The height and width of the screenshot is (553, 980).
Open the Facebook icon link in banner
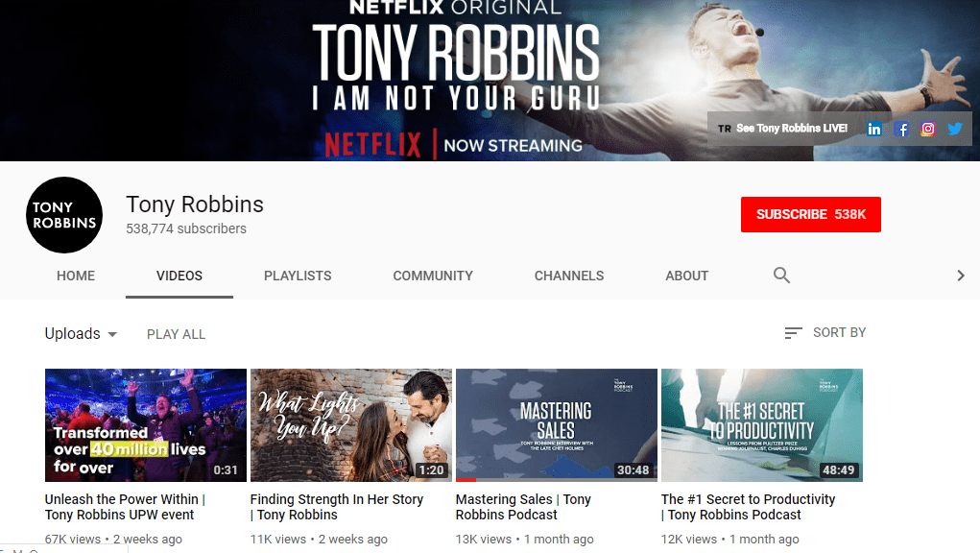point(900,129)
